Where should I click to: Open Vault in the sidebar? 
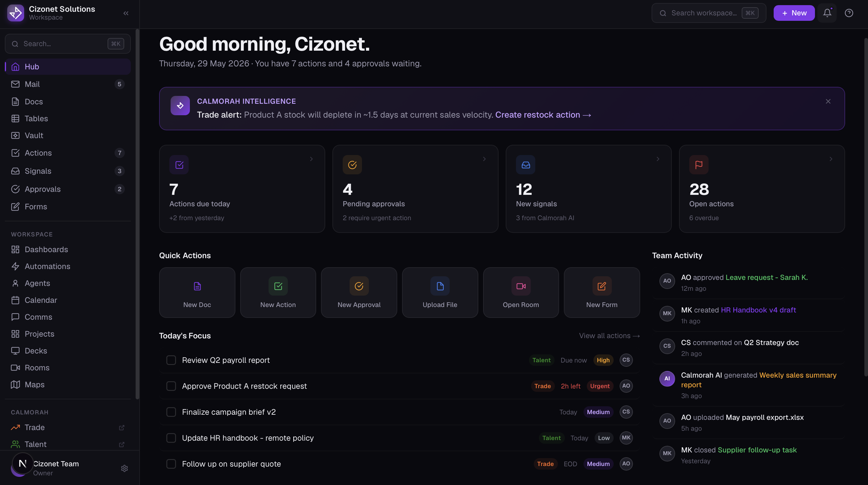[x=68, y=135]
